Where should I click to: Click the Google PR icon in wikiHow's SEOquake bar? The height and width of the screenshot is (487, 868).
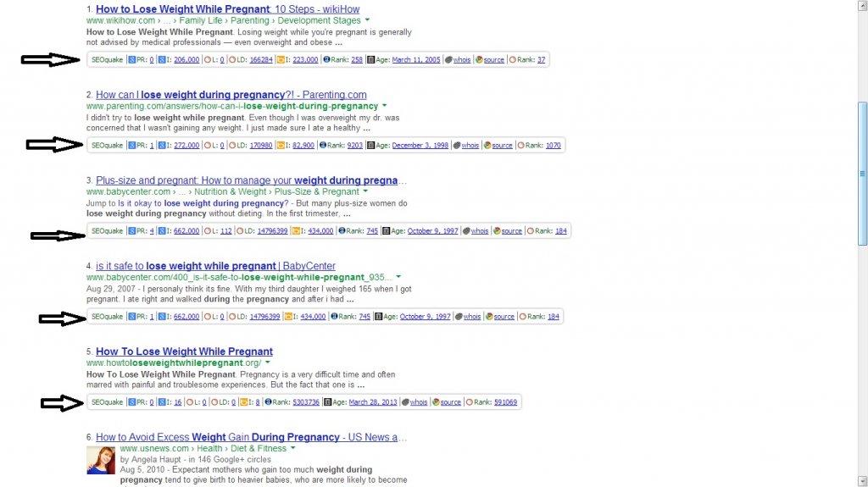[131, 60]
